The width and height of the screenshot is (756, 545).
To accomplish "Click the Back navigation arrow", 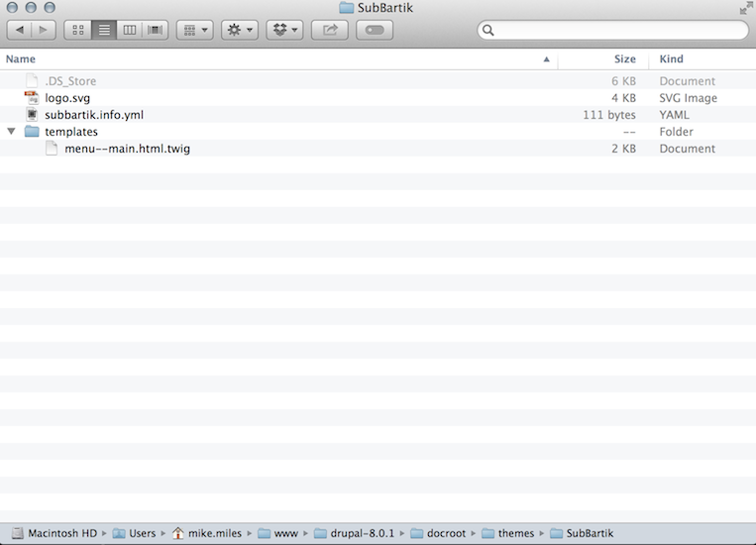I will tap(20, 31).
